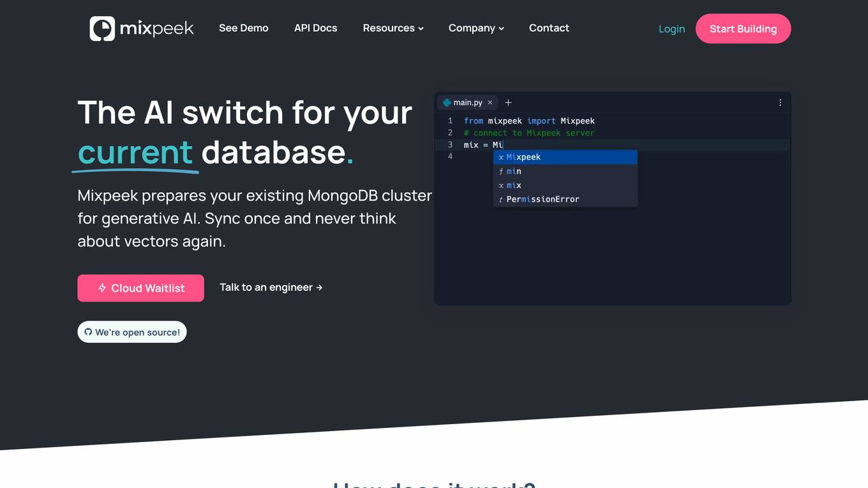This screenshot has height=488, width=868.
Task: Click line number 4 in editor gutter
Action: (450, 156)
